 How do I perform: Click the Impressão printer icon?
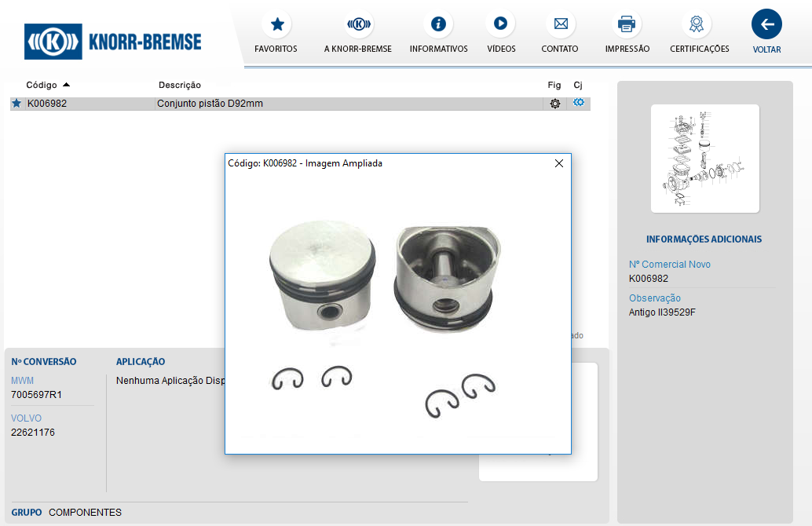click(627, 24)
